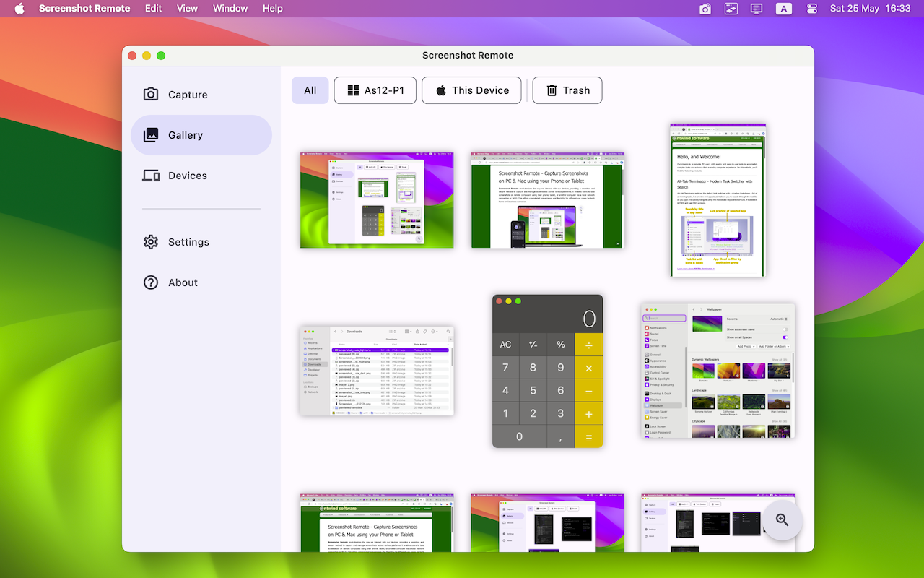Open the Window menu
924x578 pixels.
[x=230, y=8]
